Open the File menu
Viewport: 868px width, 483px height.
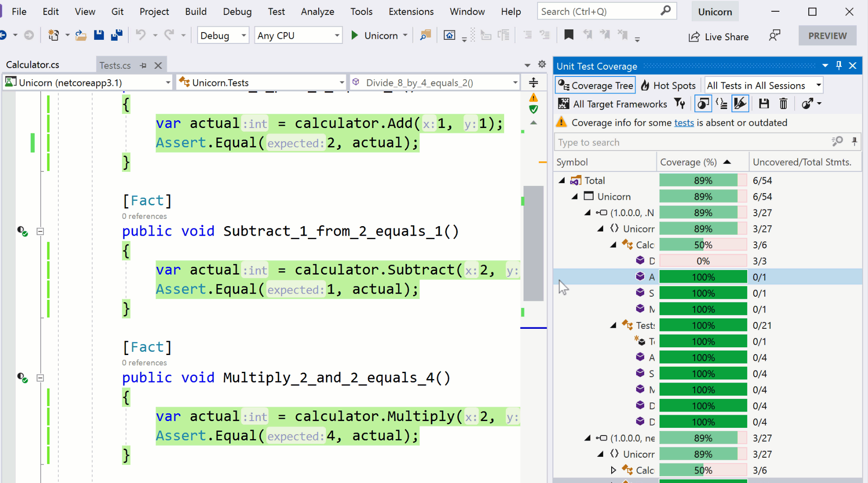pyautogui.click(x=19, y=11)
